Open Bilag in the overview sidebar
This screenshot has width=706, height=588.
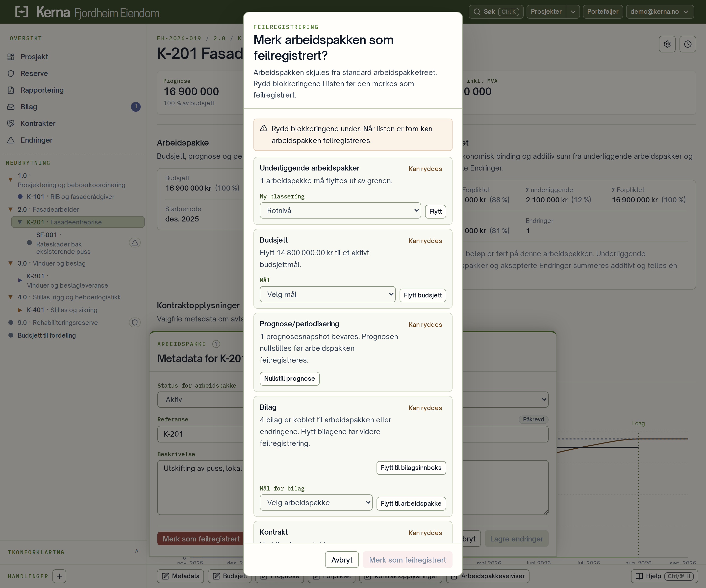click(x=73, y=107)
